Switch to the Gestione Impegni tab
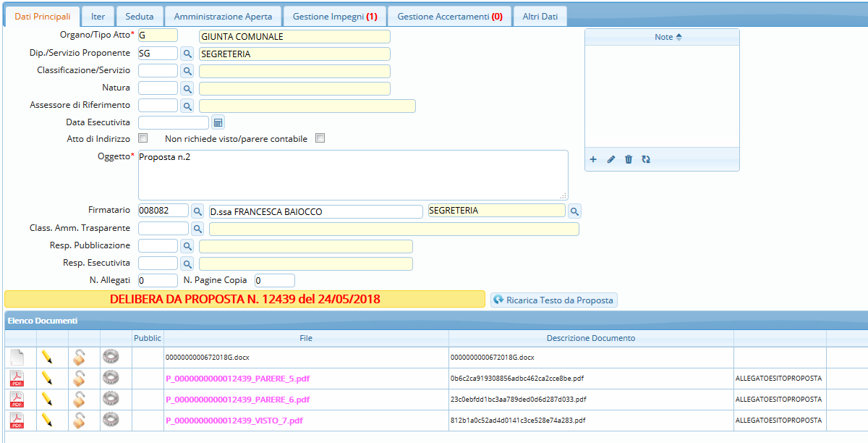This screenshot has height=443, width=868. pos(334,16)
